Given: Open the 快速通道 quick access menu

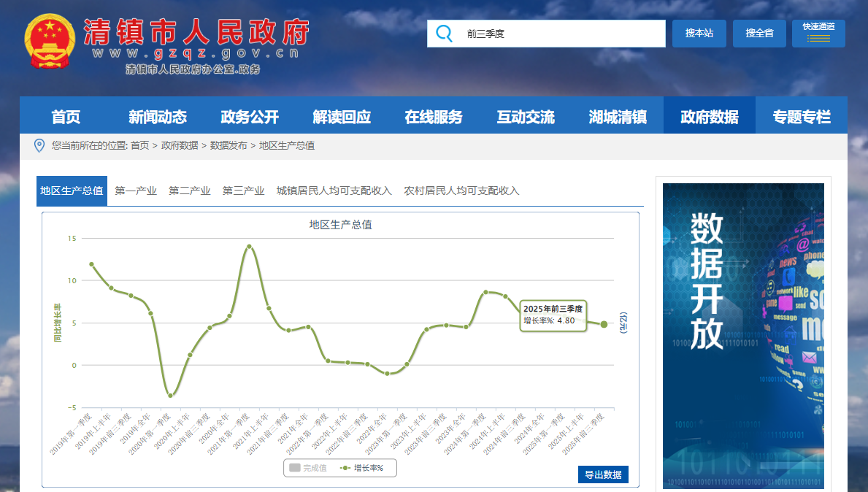Looking at the screenshot, I should coord(818,34).
